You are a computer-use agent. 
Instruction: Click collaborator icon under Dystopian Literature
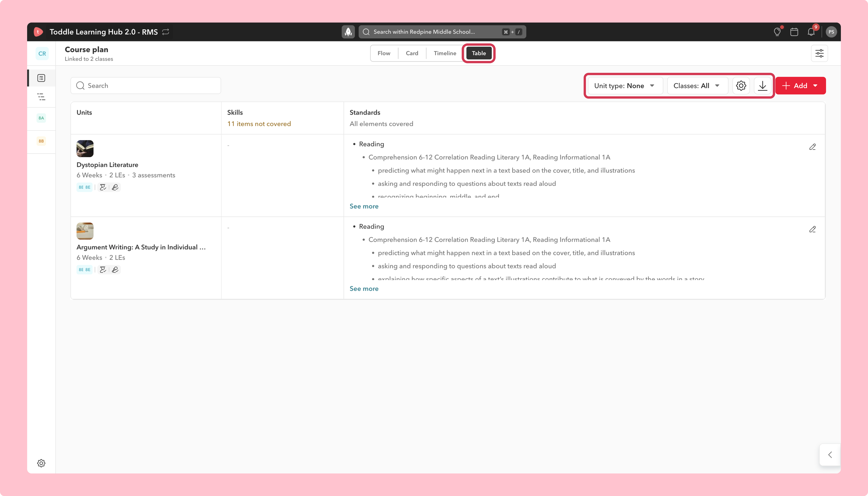click(x=103, y=187)
